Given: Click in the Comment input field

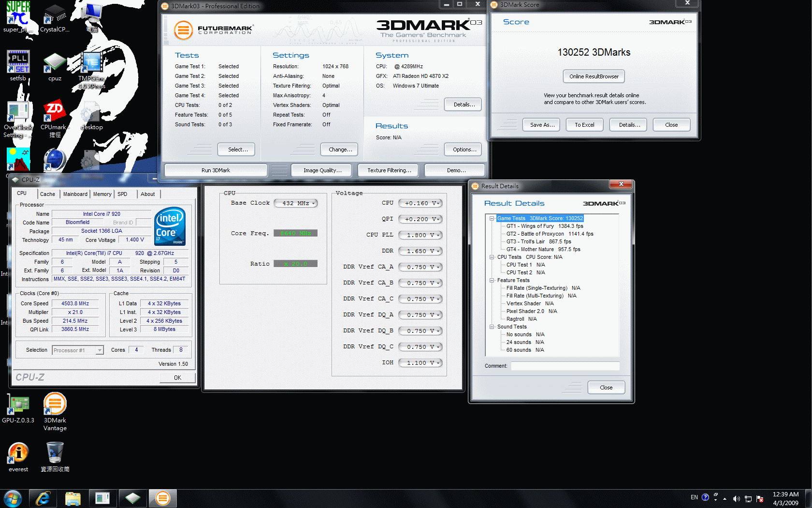Looking at the screenshot, I should coord(565,366).
